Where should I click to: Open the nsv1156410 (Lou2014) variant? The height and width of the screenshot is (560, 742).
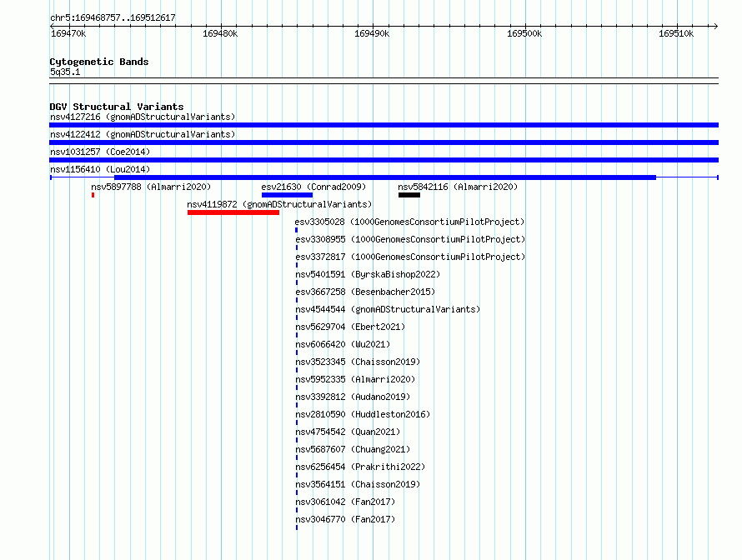[x=100, y=169]
